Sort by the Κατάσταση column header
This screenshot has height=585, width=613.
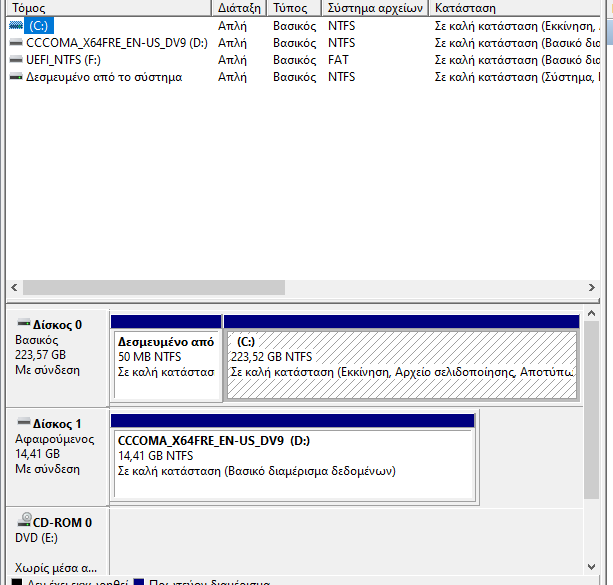pyautogui.click(x=515, y=8)
